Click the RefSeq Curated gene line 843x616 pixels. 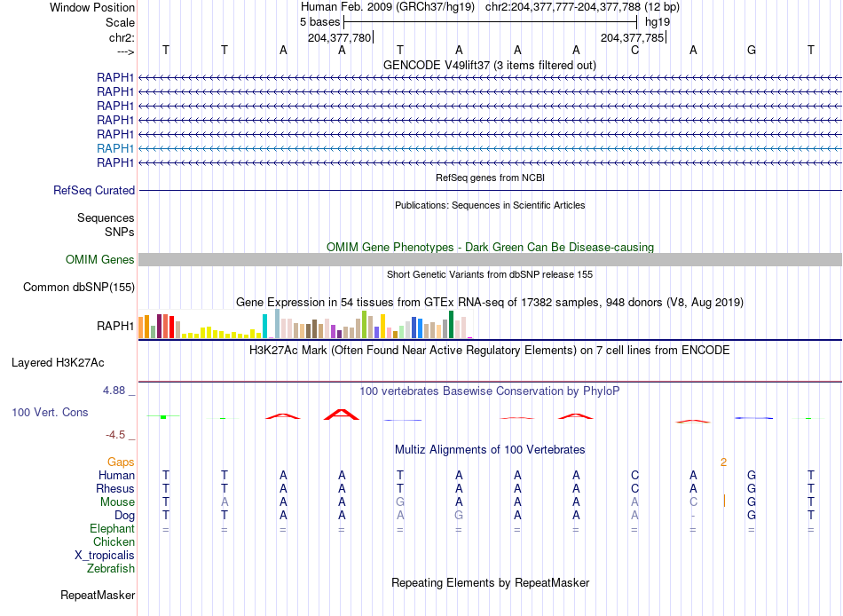point(490,191)
